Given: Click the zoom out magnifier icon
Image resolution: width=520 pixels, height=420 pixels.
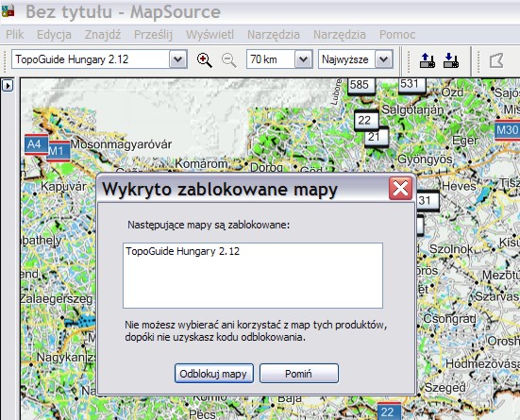Looking at the screenshot, I should 228,60.
